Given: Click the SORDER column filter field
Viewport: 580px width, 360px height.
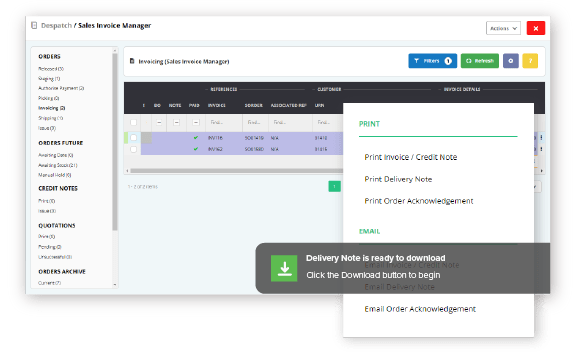Looking at the screenshot, I should (x=255, y=122).
